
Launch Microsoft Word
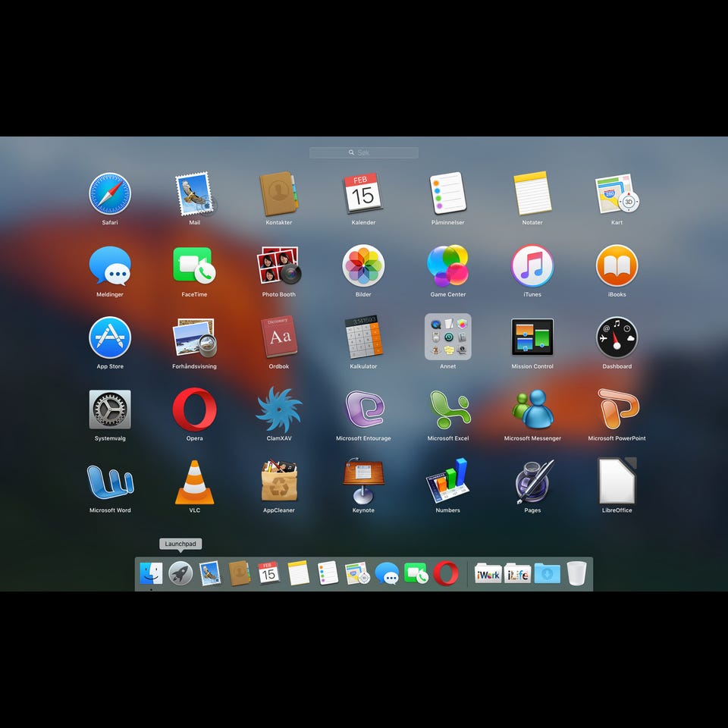click(x=110, y=482)
